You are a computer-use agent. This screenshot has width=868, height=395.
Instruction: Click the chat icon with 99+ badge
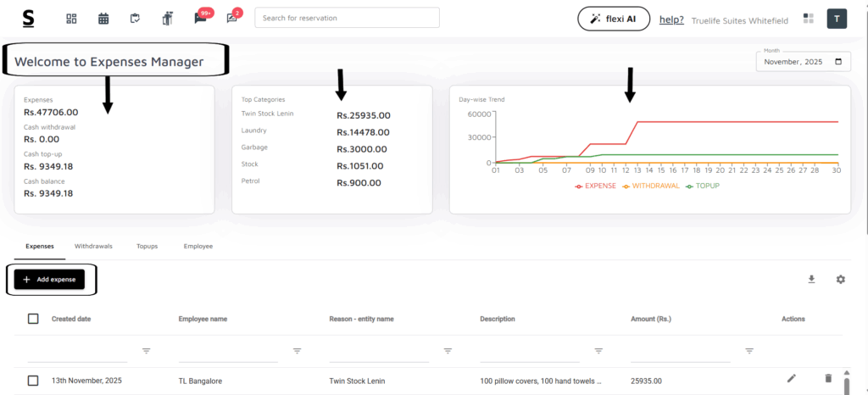(x=201, y=18)
